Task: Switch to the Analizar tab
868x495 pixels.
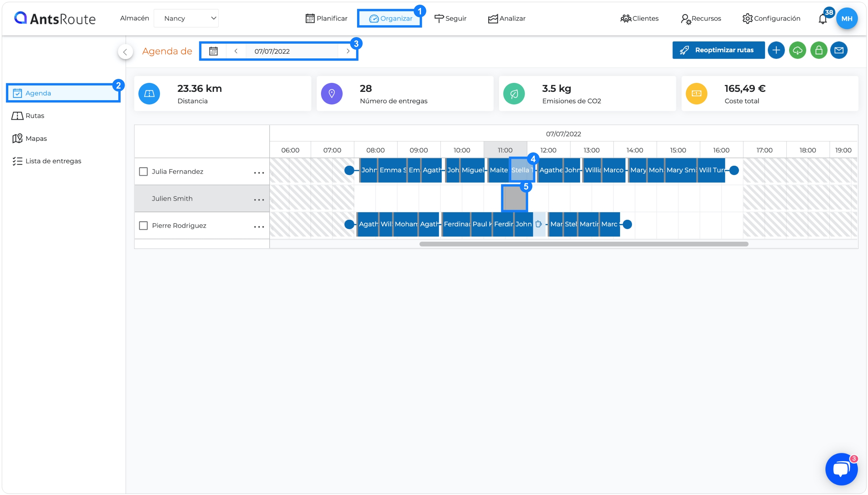Action: [x=507, y=18]
